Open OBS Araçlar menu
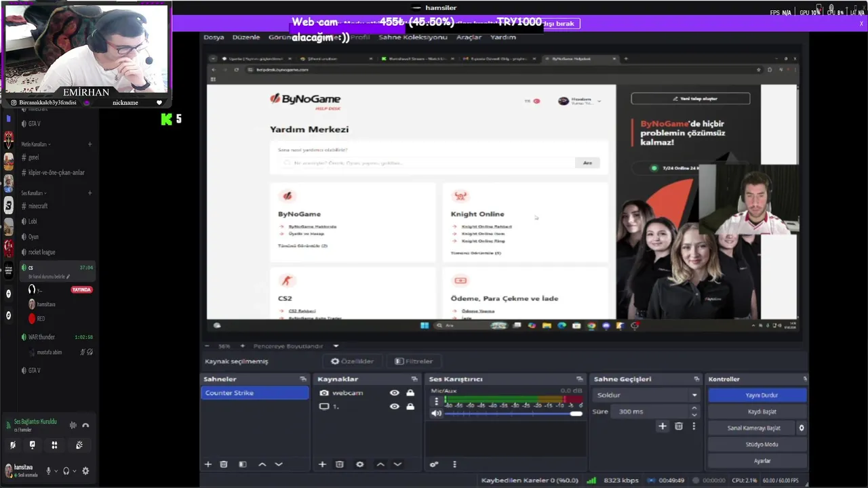The height and width of the screenshot is (488, 868). coord(469,37)
